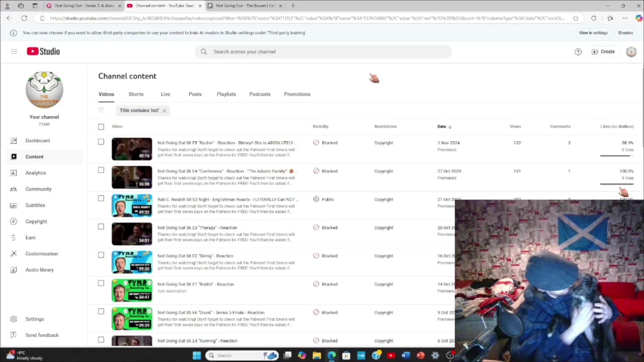This screenshot has height=362, width=644.
Task: Select checkbox for S6 E1 'Rabbit' video
Action: (101, 283)
